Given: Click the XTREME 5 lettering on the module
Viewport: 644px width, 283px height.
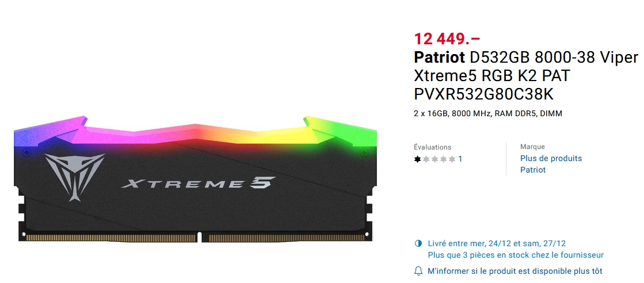Looking at the screenshot, I should [198, 182].
